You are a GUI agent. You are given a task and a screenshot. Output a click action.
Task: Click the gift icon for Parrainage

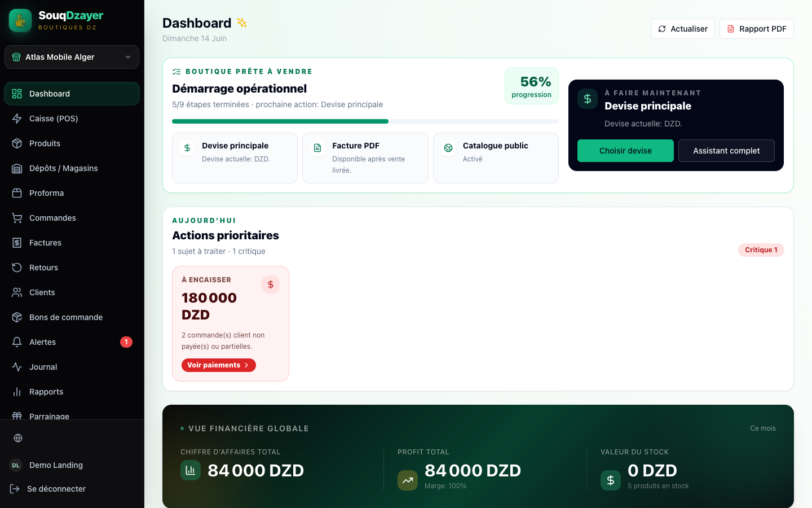17,416
